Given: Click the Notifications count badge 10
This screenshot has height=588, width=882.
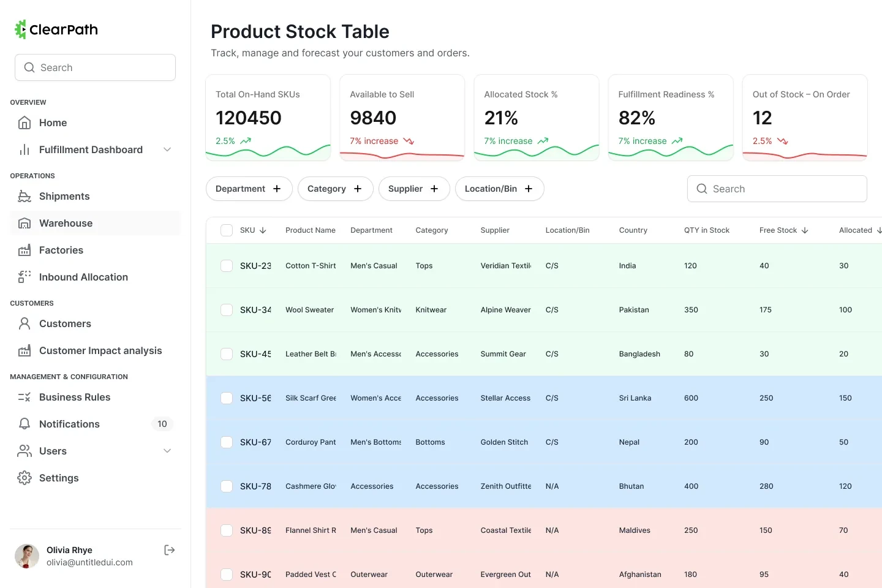Looking at the screenshot, I should 162,424.
